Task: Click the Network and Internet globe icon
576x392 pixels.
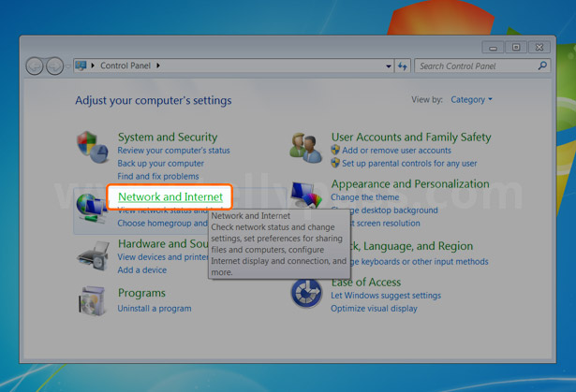Action: tap(91, 208)
